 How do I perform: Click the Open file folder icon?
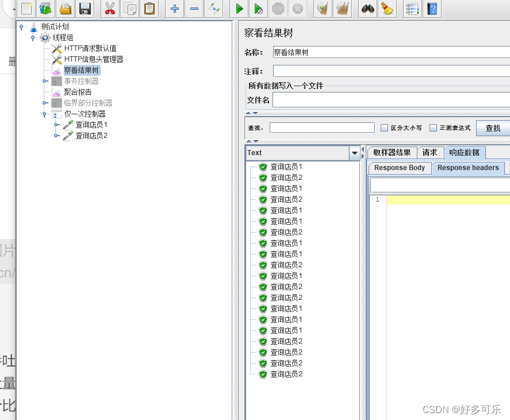[66, 9]
